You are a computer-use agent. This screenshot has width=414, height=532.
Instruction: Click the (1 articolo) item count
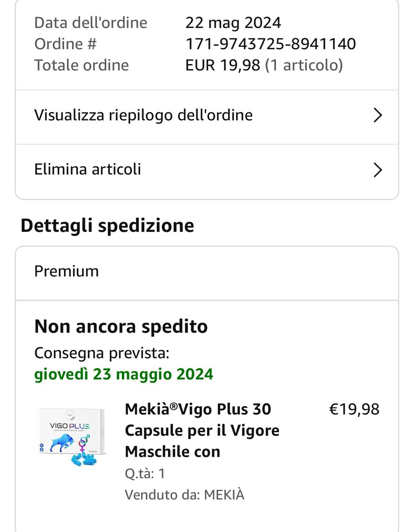click(x=304, y=65)
